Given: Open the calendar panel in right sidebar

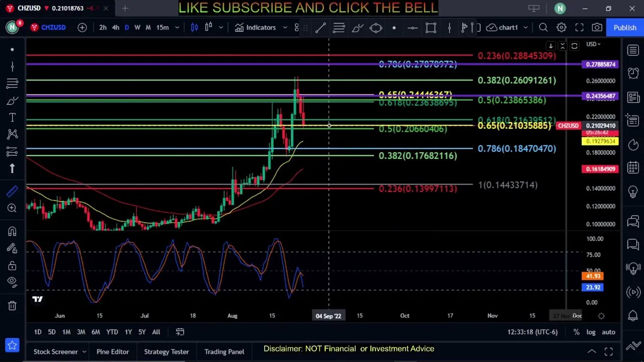Looking at the screenshot, I should click(x=633, y=168).
